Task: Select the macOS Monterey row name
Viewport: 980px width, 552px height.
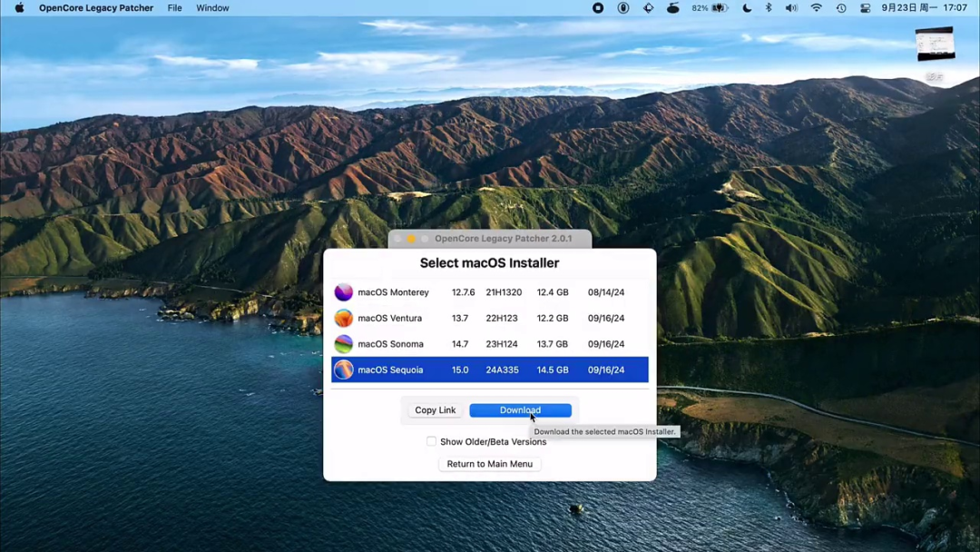Action: point(393,292)
